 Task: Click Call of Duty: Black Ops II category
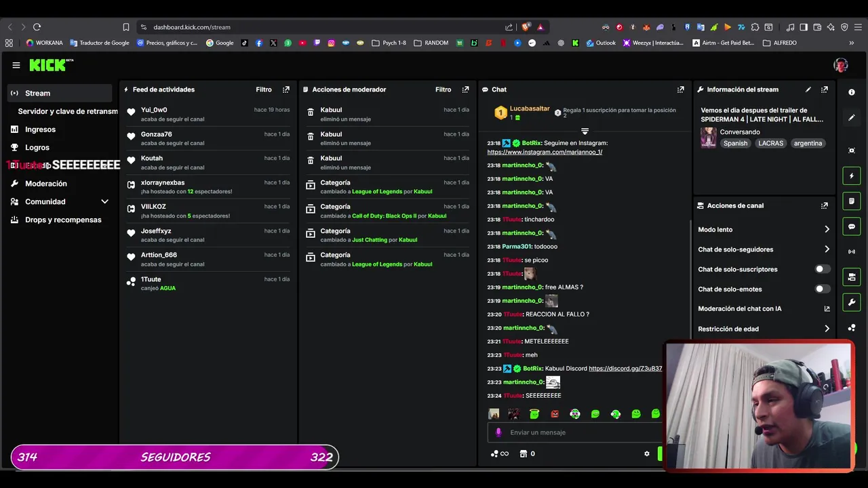point(384,216)
